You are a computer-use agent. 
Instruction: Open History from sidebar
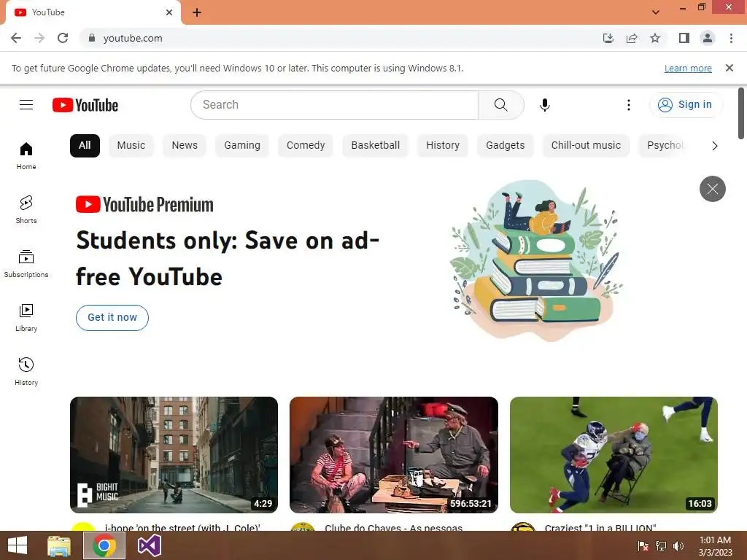tap(26, 371)
